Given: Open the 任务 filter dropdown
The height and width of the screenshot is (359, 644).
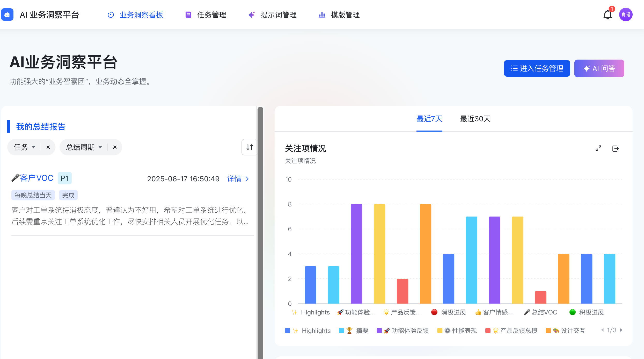Looking at the screenshot, I should click(x=24, y=147).
